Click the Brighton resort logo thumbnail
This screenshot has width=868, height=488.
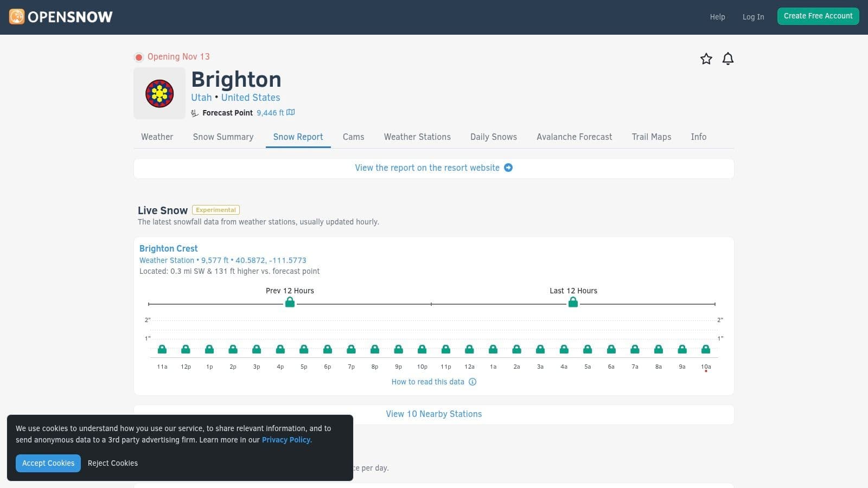click(x=159, y=93)
